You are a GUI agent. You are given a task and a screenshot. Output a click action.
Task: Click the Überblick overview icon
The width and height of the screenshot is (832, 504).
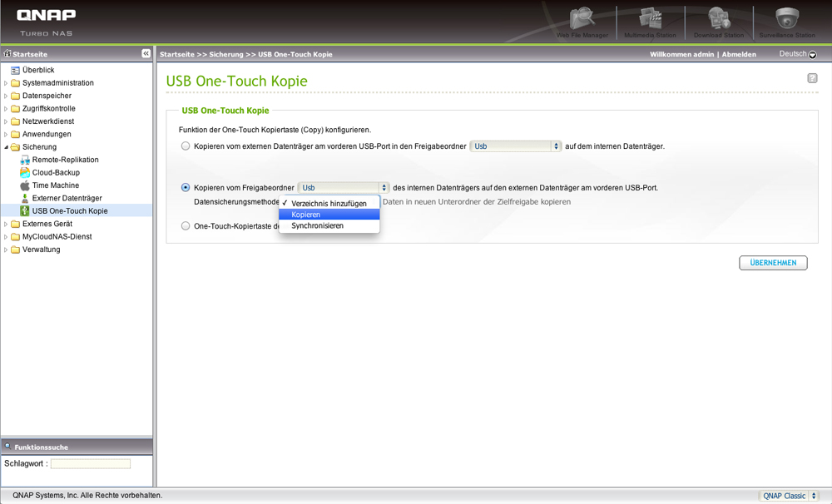click(15, 70)
